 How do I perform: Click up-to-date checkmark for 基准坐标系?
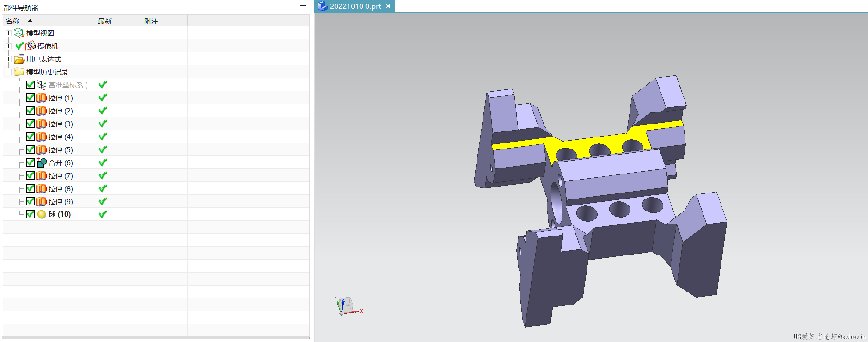(103, 85)
